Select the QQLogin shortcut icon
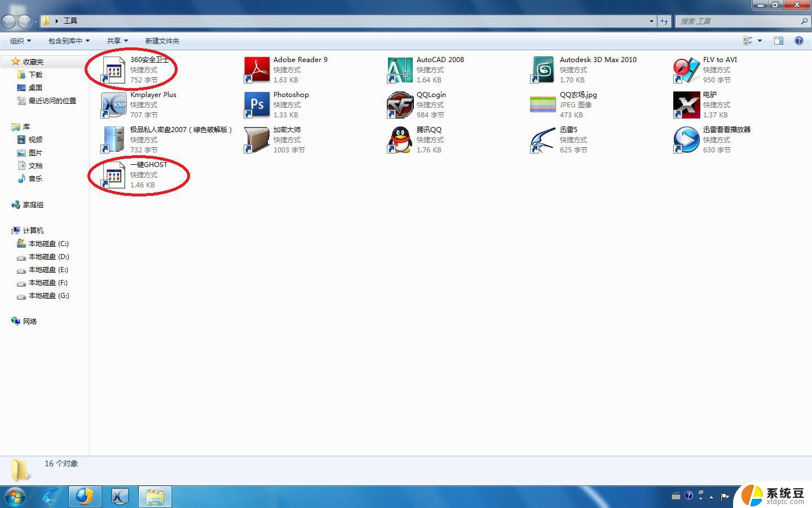This screenshot has width=812, height=508. pos(400,105)
